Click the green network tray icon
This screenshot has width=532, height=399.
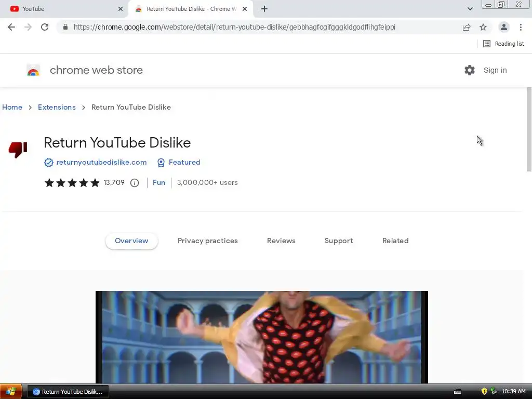pos(494,392)
